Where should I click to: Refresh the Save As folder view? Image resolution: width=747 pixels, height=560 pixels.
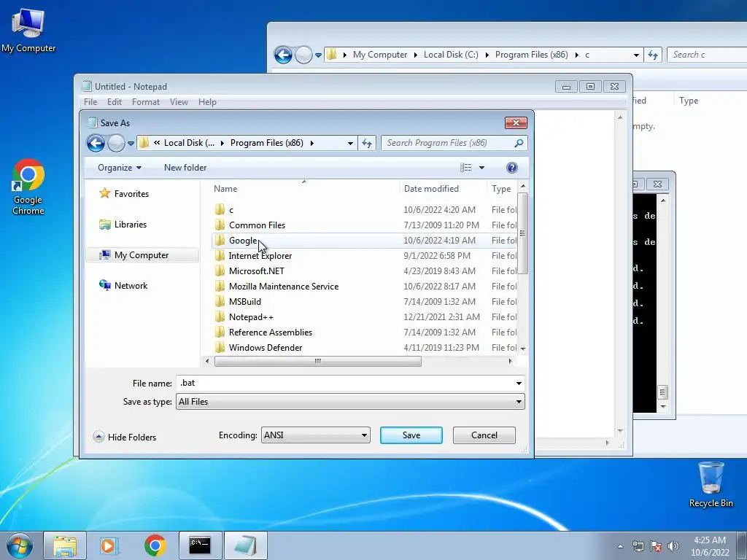(x=367, y=143)
